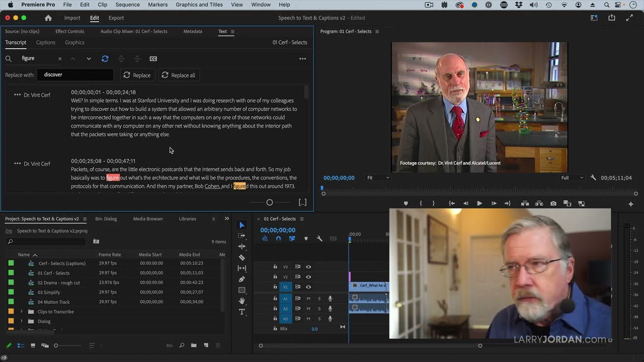Click refresh re-transcribe icon in Transcript search bar
644x362 pixels.
tap(105, 59)
